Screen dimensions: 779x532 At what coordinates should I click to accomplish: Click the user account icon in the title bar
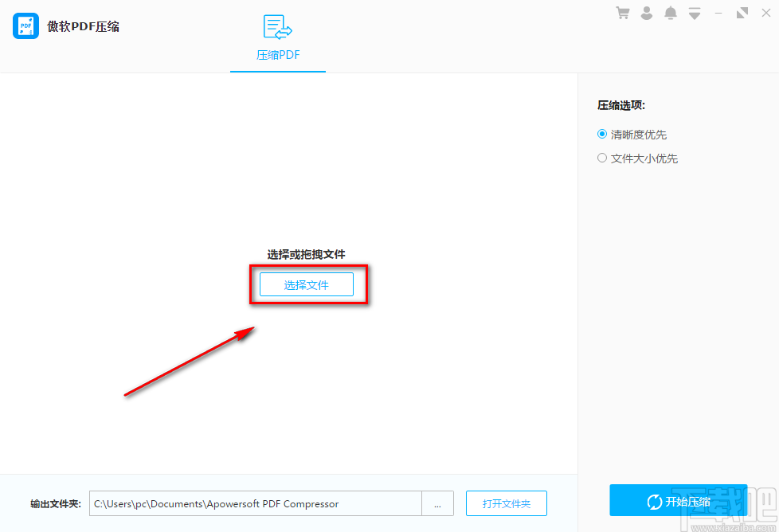pyautogui.click(x=646, y=13)
